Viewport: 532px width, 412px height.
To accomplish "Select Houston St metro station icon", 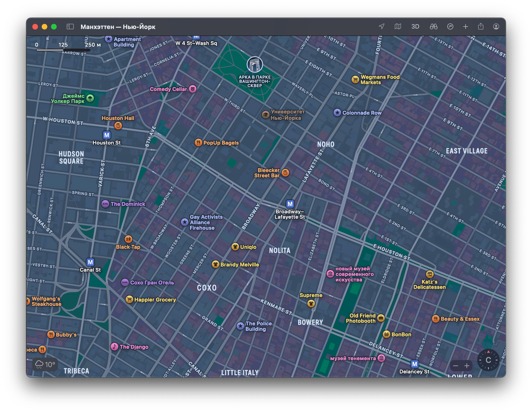I will [107, 135].
